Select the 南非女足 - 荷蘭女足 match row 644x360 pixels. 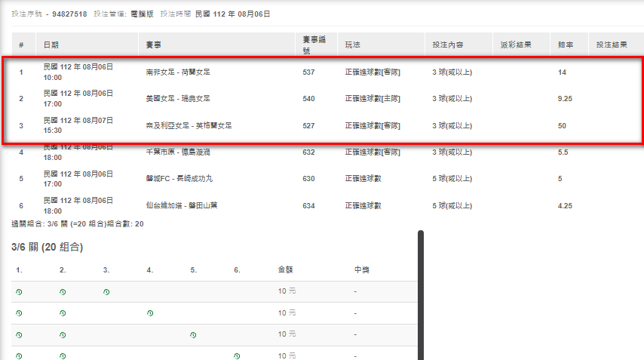178,72
